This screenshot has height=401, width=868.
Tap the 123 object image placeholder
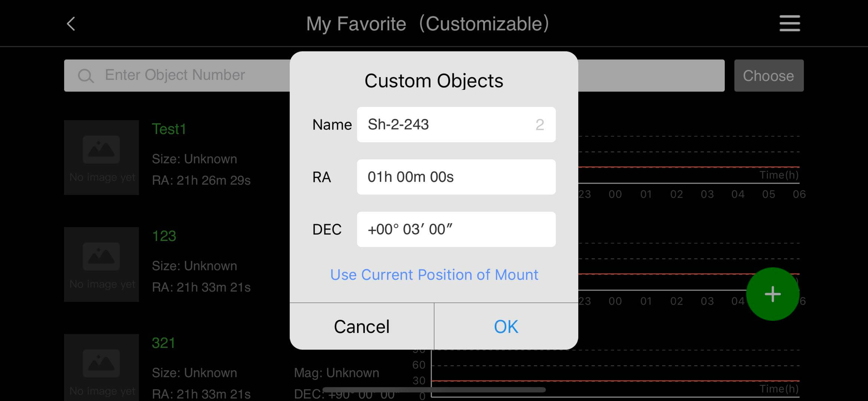click(101, 264)
